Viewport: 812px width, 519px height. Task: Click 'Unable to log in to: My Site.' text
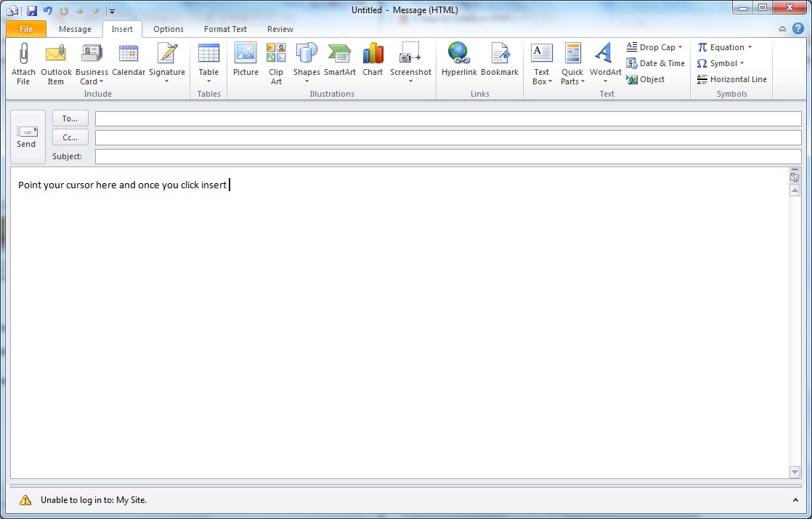coord(94,500)
